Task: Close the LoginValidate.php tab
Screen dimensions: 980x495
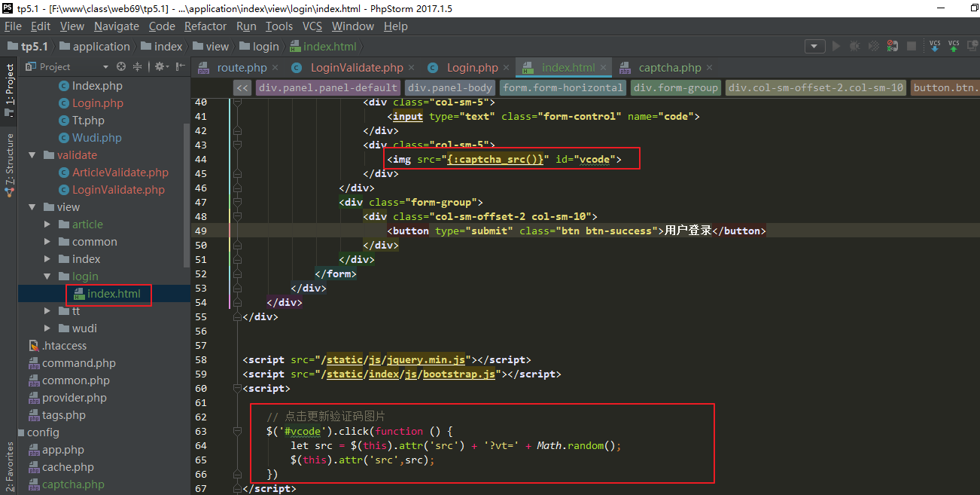Action: coord(412,68)
